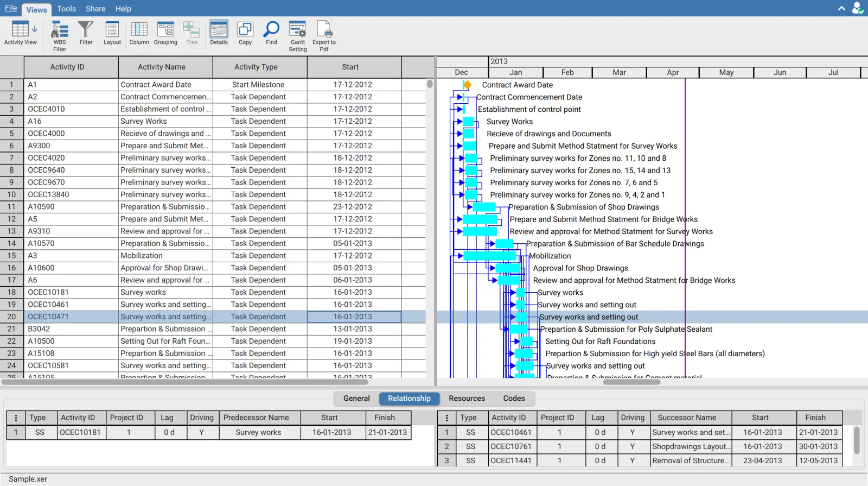The width and height of the screenshot is (868, 486).
Task: Click the successor table vertical scrollbar
Action: click(x=857, y=440)
